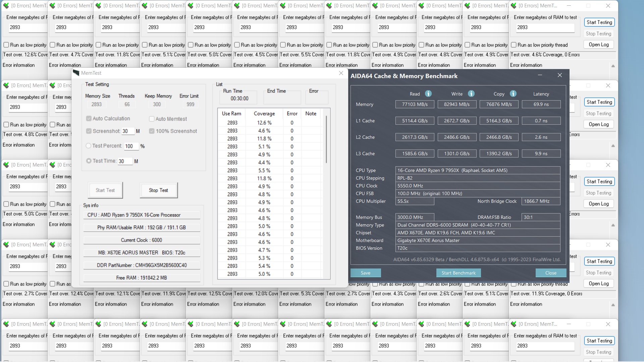Click the Coverage column header

(x=264, y=114)
